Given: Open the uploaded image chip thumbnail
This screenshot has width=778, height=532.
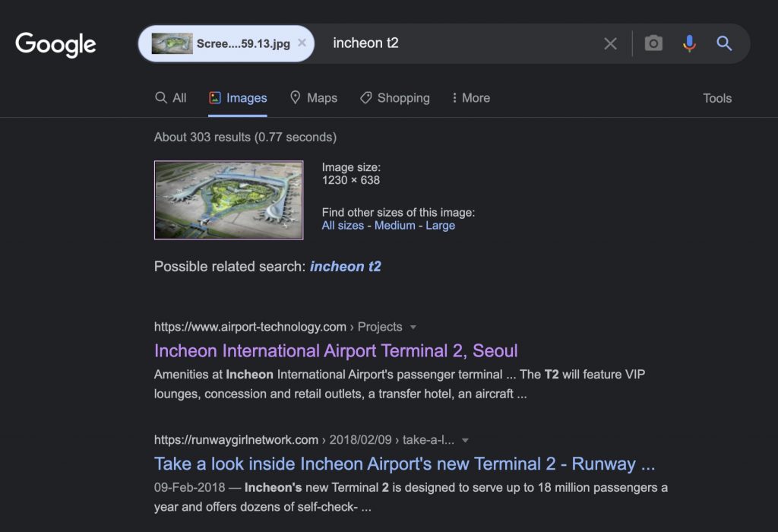Looking at the screenshot, I should point(172,43).
